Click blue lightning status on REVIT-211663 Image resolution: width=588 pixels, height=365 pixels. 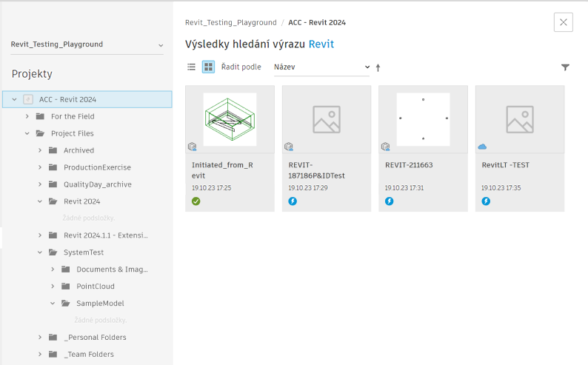click(389, 201)
